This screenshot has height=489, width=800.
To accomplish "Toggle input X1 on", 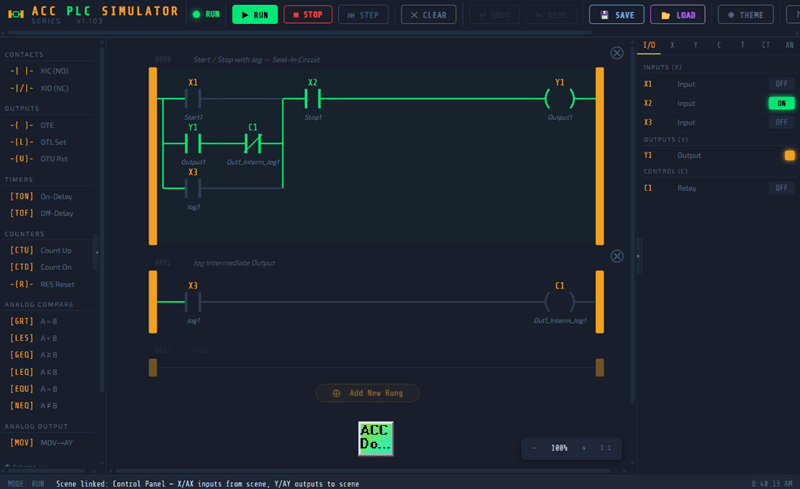I will coord(779,84).
